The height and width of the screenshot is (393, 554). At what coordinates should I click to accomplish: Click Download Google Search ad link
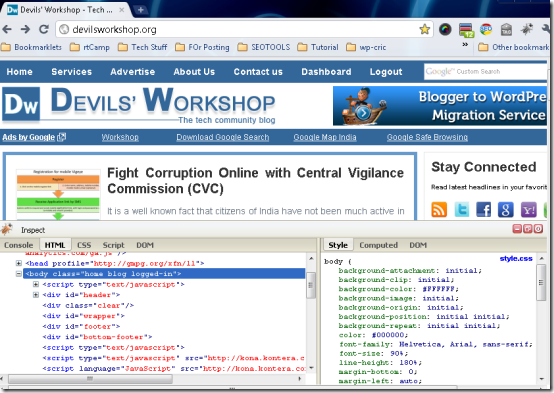[x=223, y=137]
